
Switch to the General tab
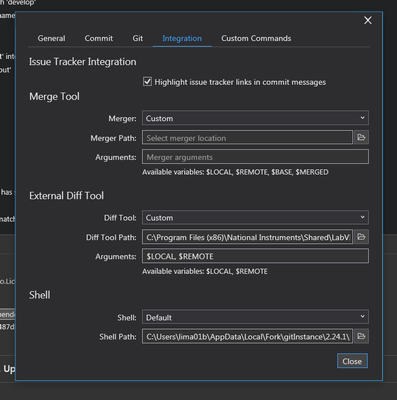click(x=51, y=38)
